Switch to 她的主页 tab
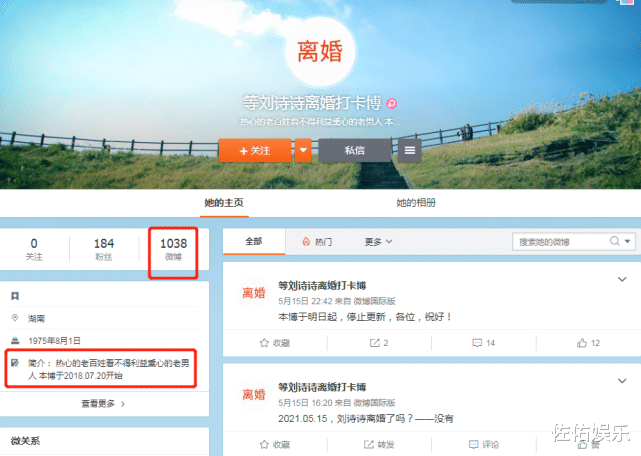The image size is (641, 456). pos(224,203)
